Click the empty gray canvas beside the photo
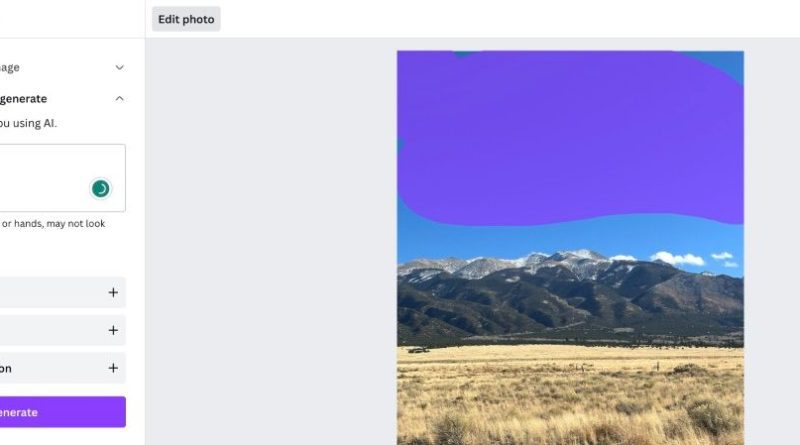Screen dimensions: 800x445 270,240
